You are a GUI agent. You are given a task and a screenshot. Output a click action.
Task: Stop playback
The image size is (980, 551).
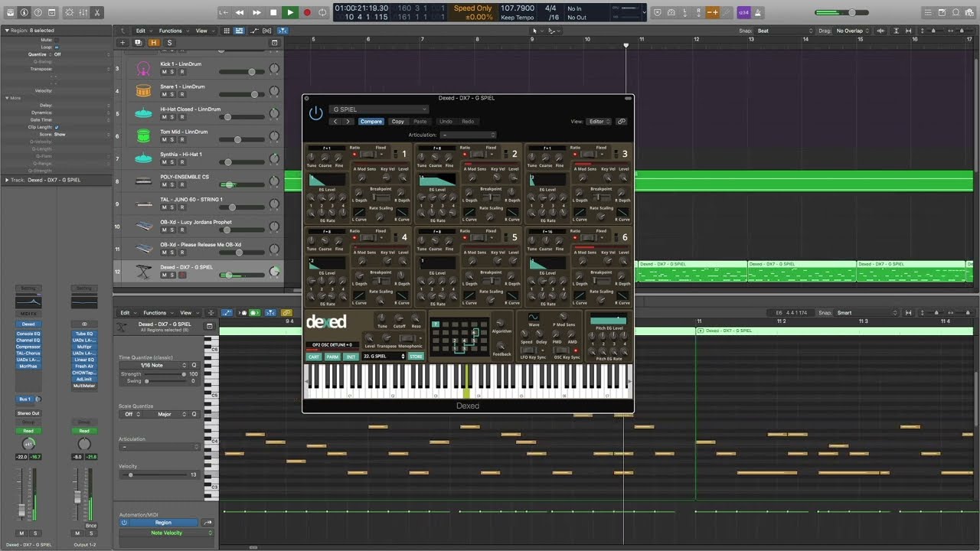[x=273, y=12]
